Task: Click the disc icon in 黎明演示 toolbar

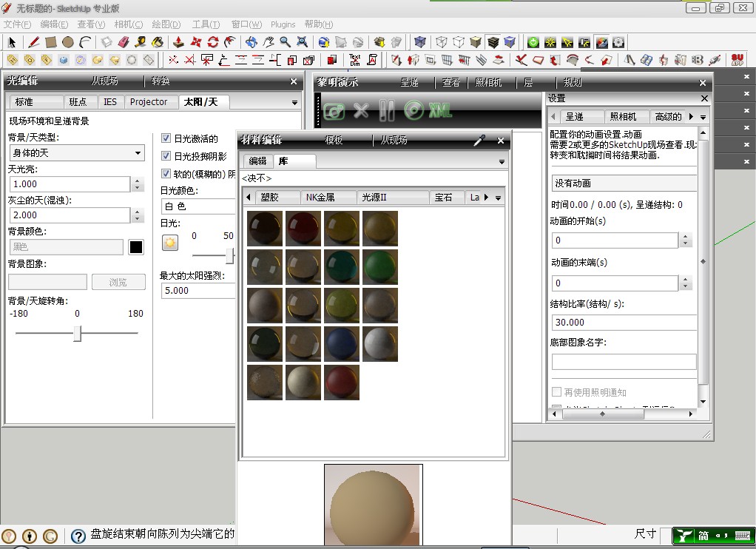Action: (414, 110)
